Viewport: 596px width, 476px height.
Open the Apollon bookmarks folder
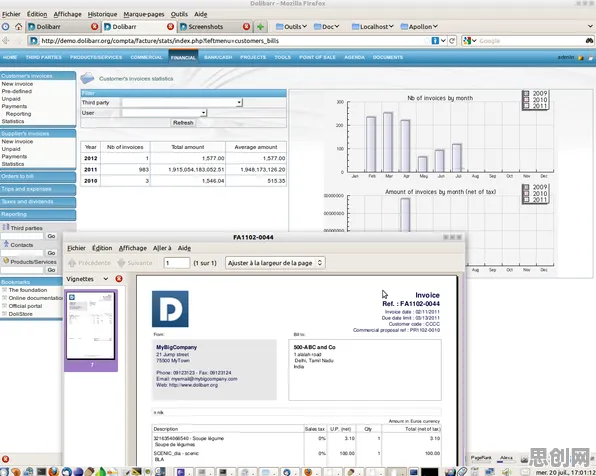pos(419,27)
